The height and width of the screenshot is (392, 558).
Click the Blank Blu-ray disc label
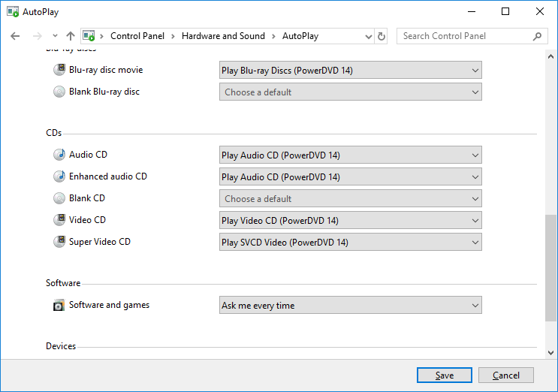click(x=104, y=92)
